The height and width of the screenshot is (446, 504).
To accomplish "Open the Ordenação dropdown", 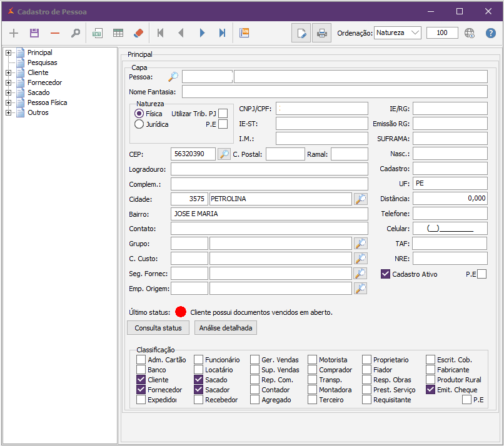I will [398, 33].
